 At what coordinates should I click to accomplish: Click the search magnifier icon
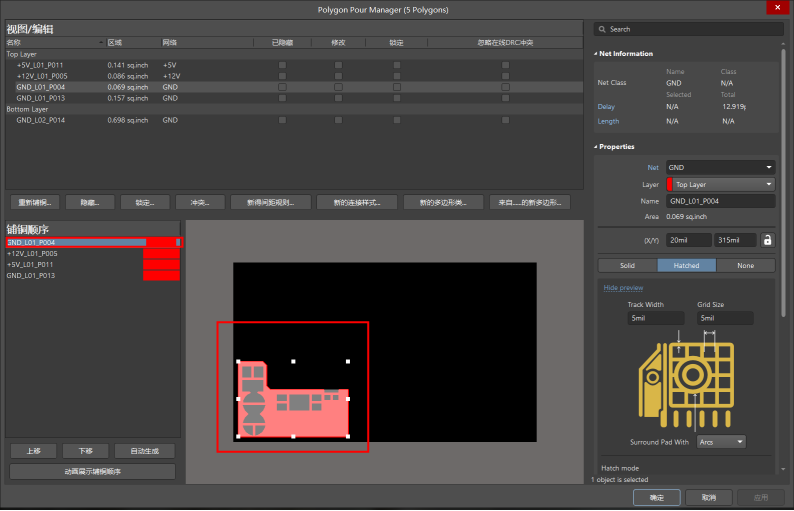[601, 29]
